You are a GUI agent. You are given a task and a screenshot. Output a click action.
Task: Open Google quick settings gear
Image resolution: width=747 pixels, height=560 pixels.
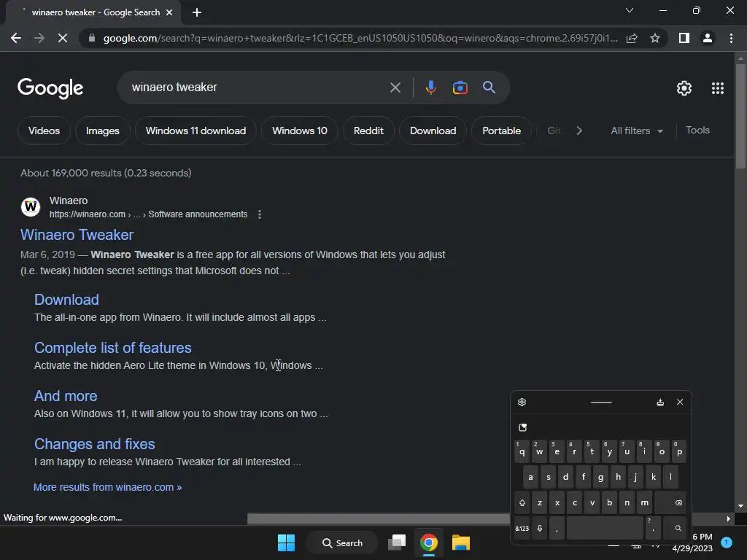tap(684, 88)
